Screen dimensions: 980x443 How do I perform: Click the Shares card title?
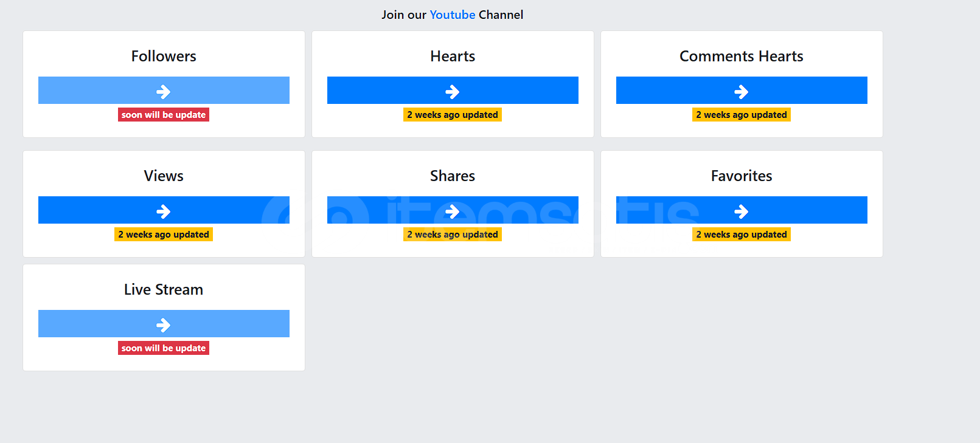click(x=452, y=176)
